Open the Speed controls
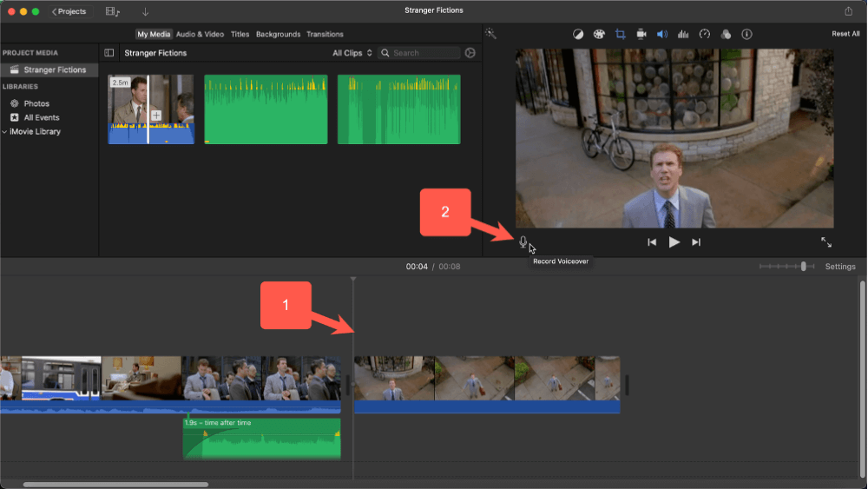 pos(704,35)
